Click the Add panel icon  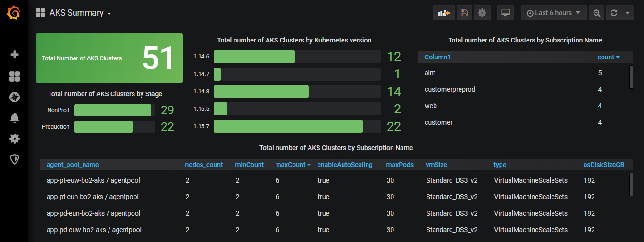(444, 13)
